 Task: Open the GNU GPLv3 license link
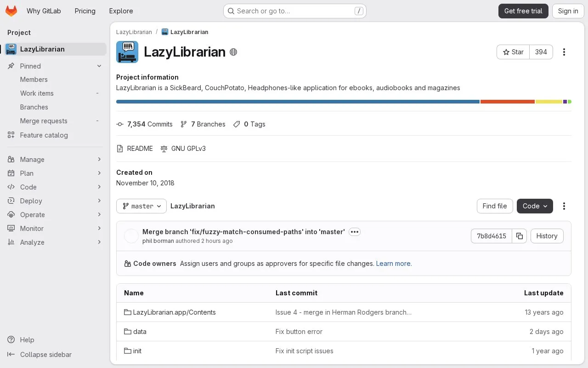[183, 149]
